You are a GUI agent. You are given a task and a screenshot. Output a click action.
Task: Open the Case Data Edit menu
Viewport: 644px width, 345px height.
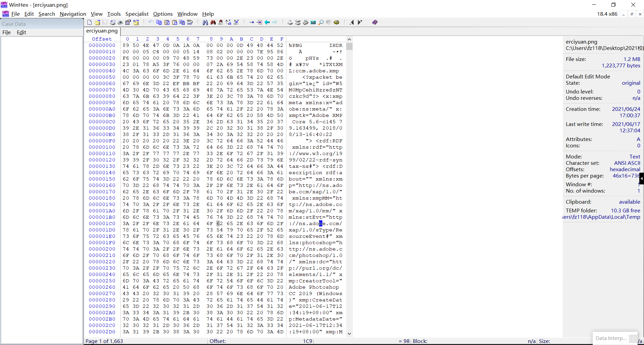pos(21,32)
